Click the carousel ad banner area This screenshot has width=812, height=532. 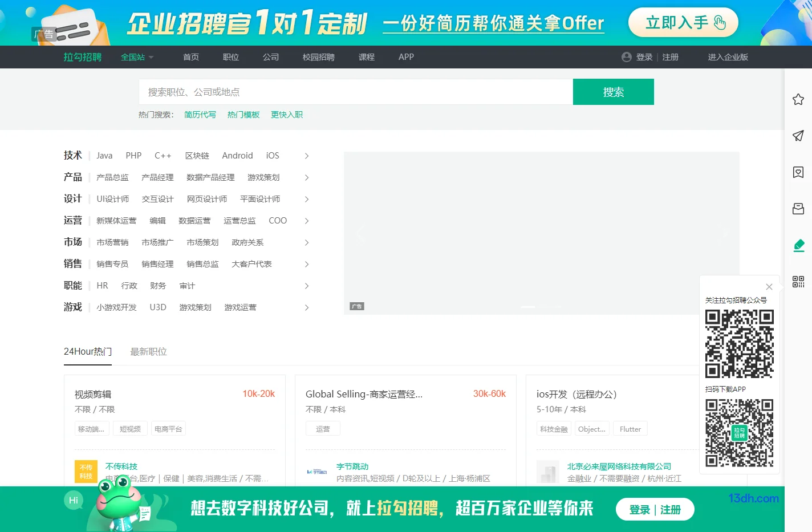point(542,233)
